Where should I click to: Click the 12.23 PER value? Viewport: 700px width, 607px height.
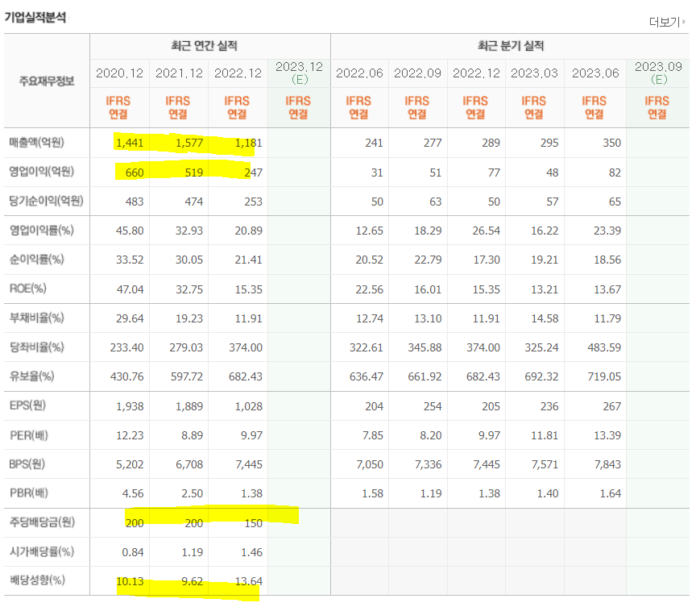130,435
